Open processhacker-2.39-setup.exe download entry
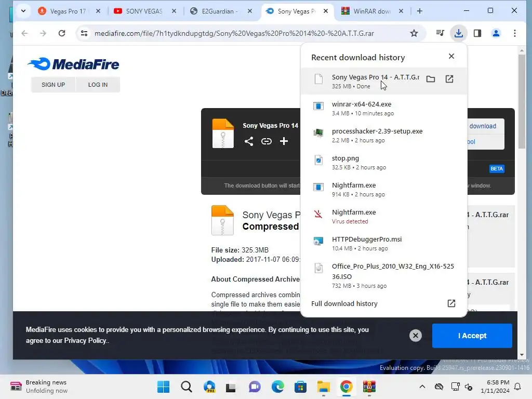532x399 pixels. click(384, 136)
